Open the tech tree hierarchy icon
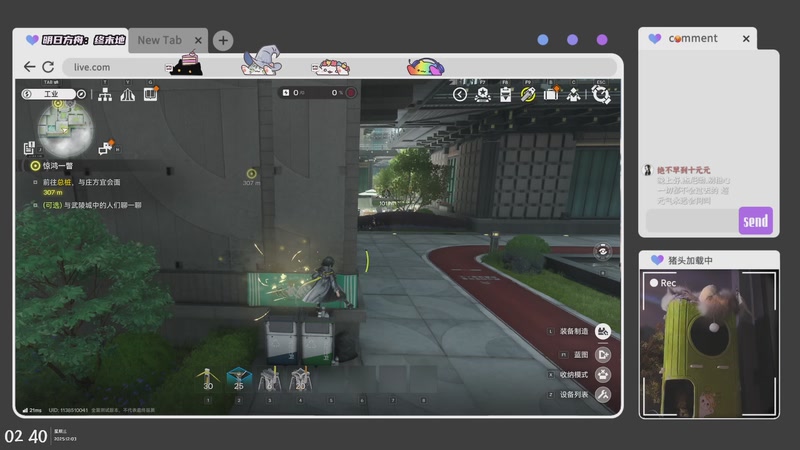Screen dimensions: 800x450 pyautogui.click(x=105, y=94)
